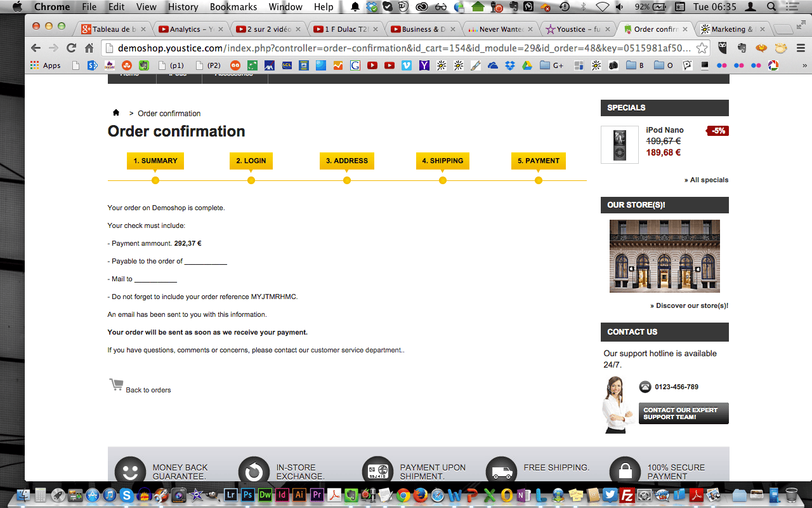Click the hotline number 0123-456-789

677,387
